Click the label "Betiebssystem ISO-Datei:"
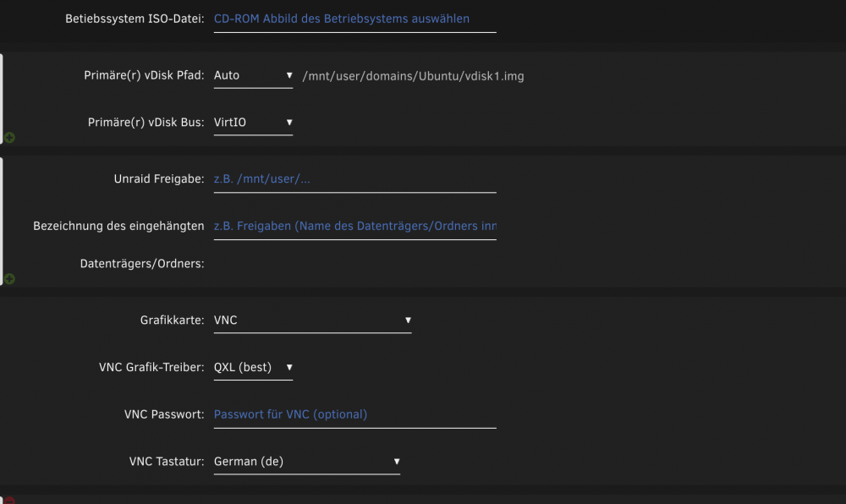This screenshot has height=504, width=846. tap(135, 19)
